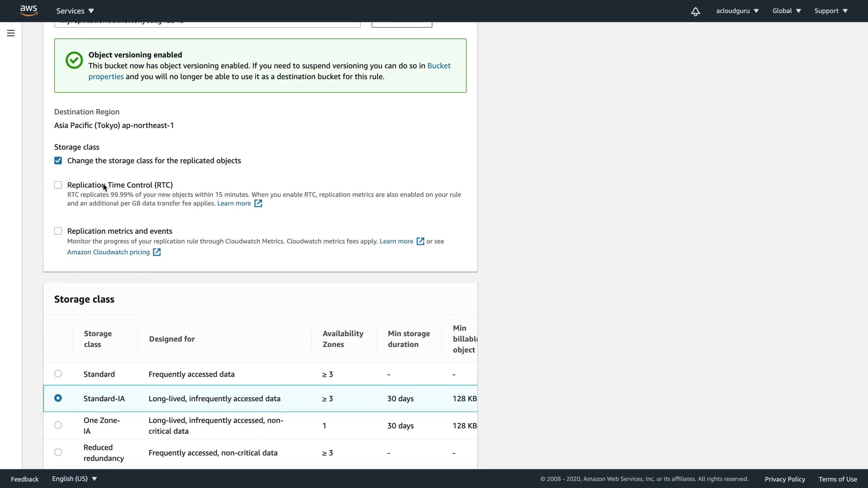Screen dimensions: 868x488
Task: Expand the Services dropdown menu
Action: click(75, 11)
